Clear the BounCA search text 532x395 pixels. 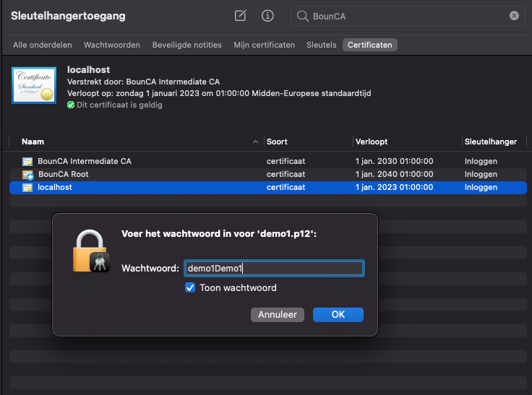point(514,16)
